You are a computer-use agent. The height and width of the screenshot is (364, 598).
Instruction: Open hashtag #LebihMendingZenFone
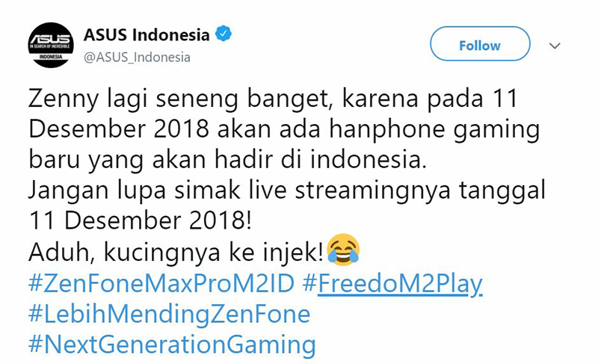click(x=170, y=315)
